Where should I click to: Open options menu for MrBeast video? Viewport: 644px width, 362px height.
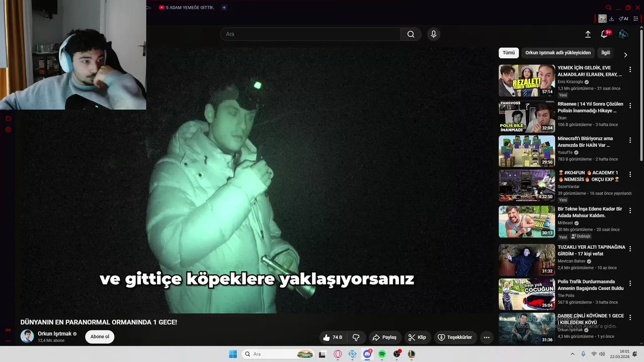click(630, 211)
